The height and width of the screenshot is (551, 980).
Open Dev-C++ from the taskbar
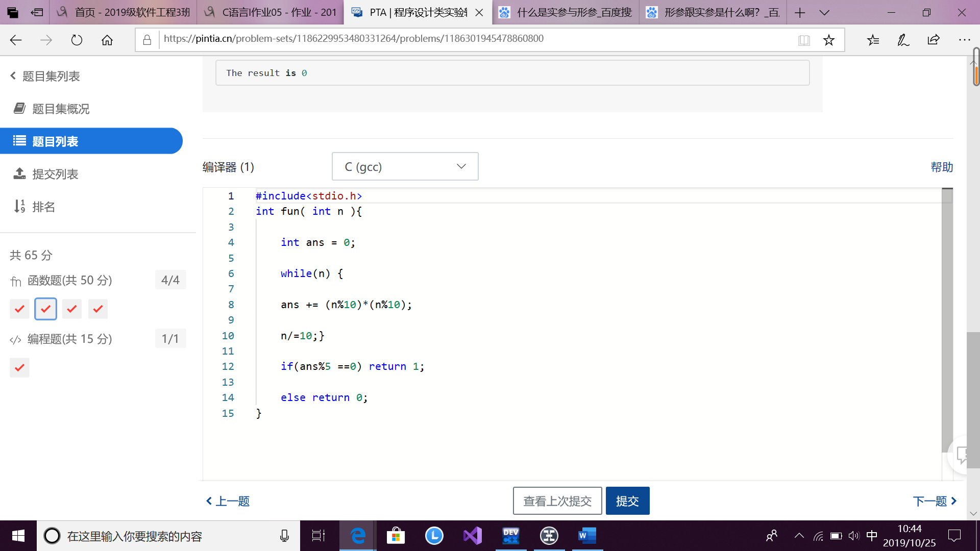pos(510,536)
